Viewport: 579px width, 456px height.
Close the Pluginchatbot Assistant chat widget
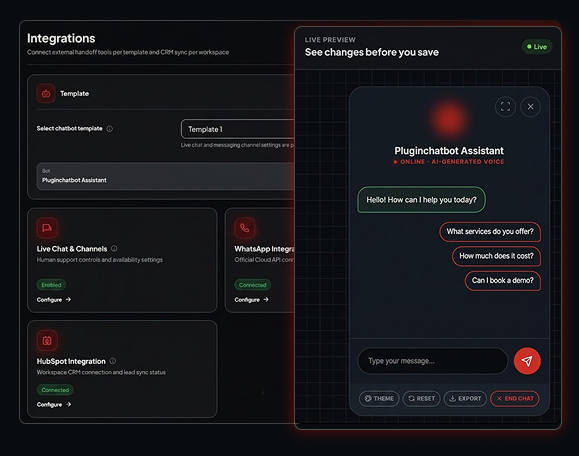(x=530, y=107)
